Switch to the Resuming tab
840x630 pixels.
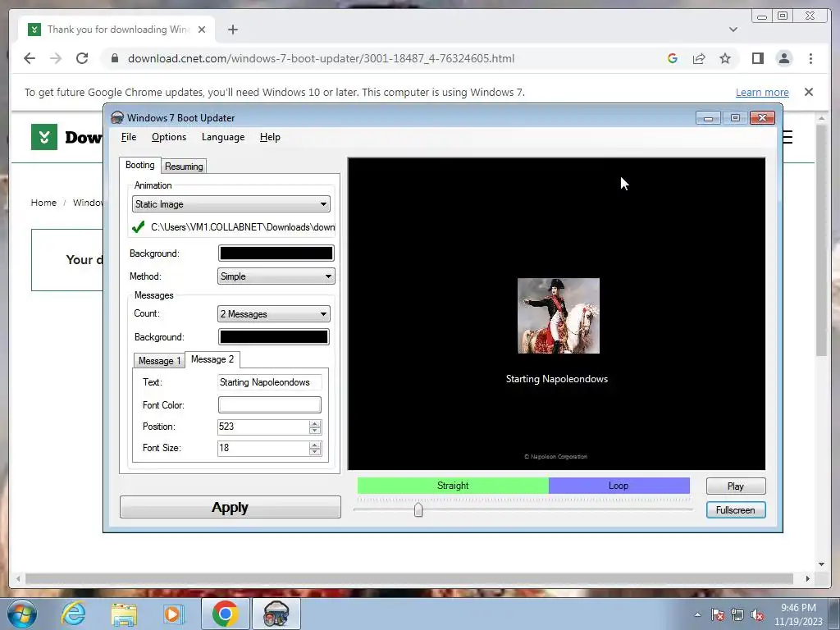[x=184, y=166]
